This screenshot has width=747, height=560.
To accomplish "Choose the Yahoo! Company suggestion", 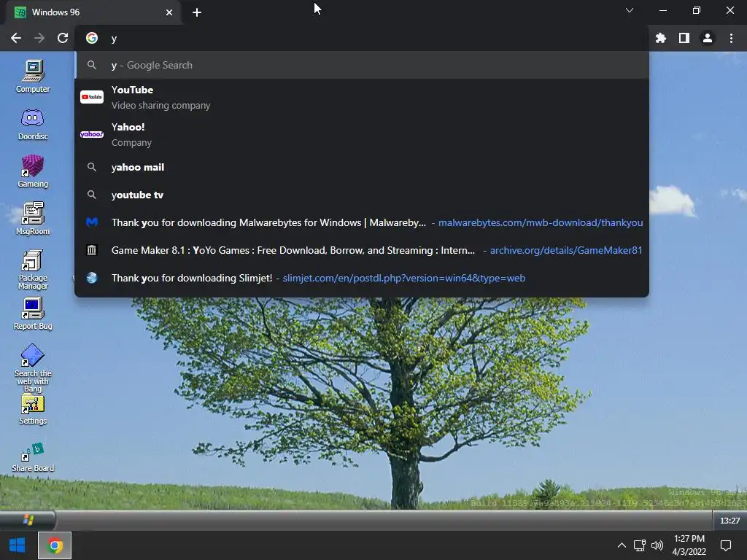I will pos(362,134).
